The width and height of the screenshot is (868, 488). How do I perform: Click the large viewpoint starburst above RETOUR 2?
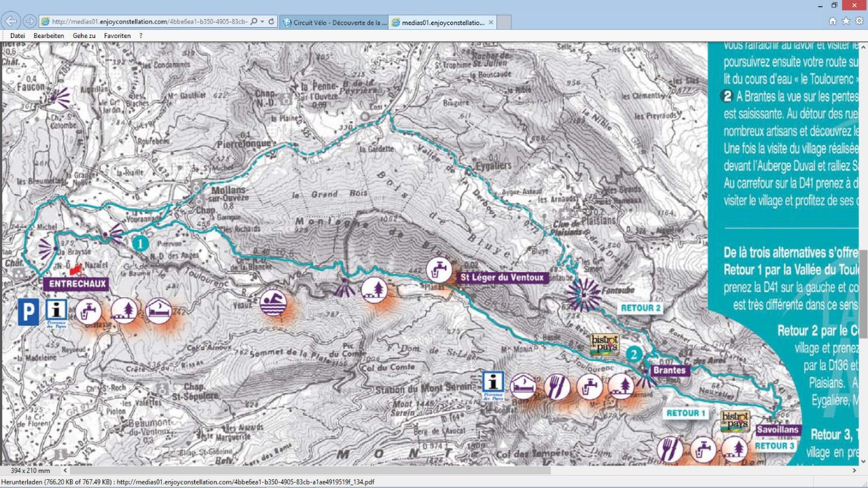(583, 294)
